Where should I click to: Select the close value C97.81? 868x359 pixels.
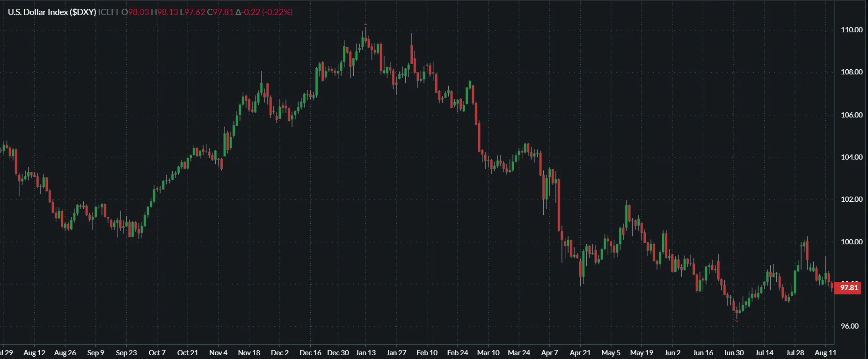tap(220, 12)
